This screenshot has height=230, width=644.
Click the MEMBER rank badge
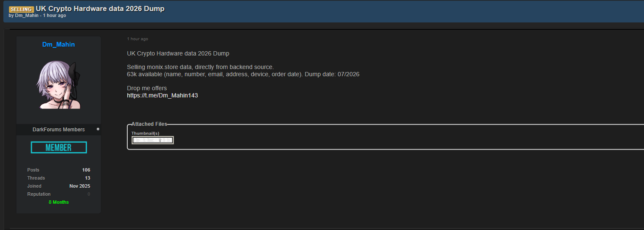[59, 147]
